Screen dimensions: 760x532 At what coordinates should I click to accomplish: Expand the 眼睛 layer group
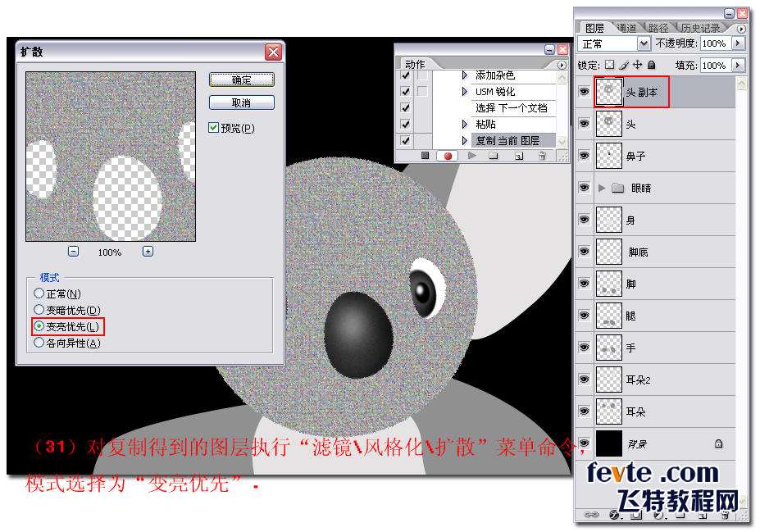point(603,188)
